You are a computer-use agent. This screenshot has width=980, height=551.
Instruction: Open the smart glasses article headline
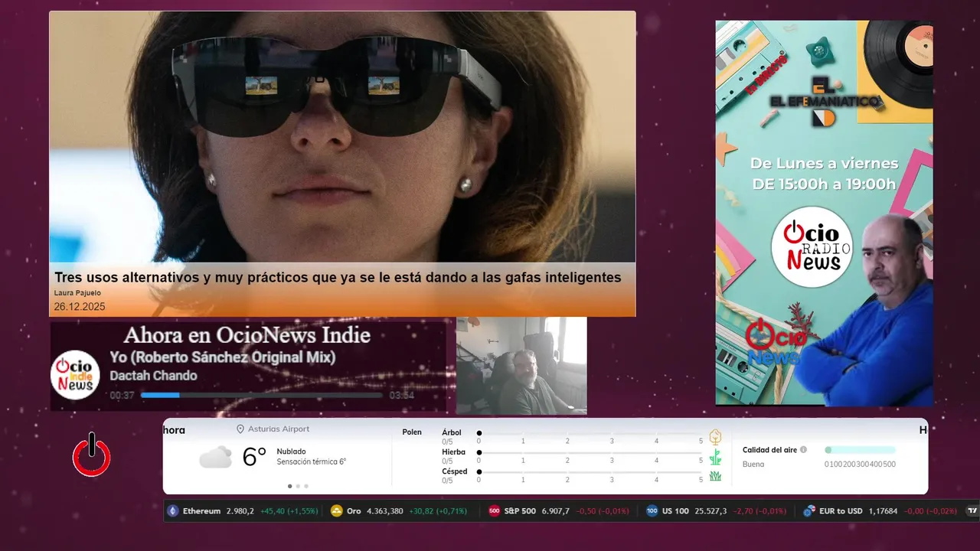coord(338,277)
